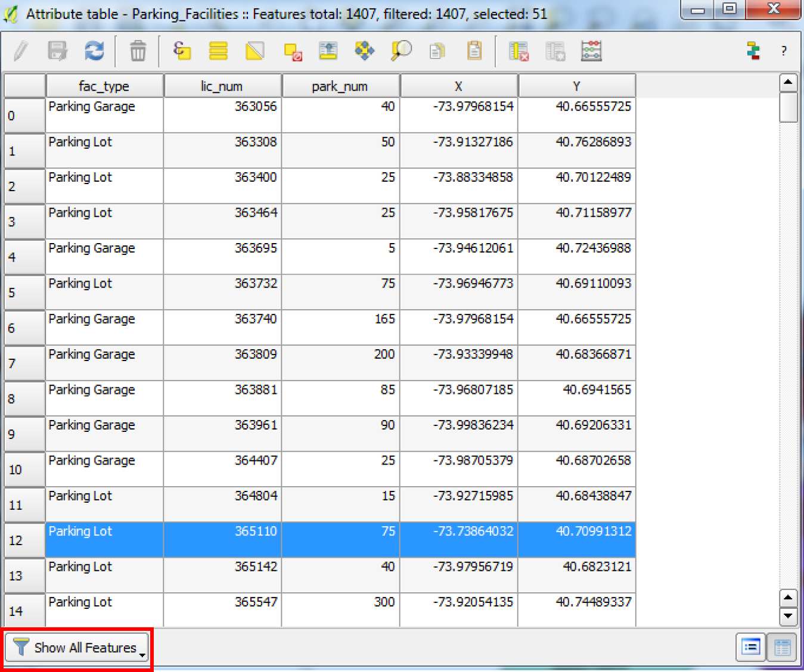Open the Show All Features filter dropdown
This screenshot has height=672, width=804.
(79, 648)
